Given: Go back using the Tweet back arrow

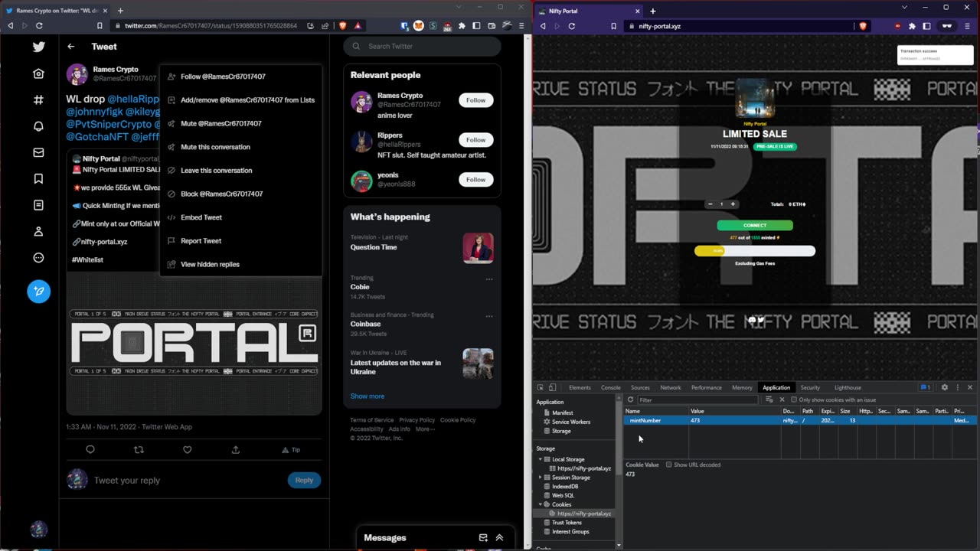Looking at the screenshot, I should [x=71, y=47].
